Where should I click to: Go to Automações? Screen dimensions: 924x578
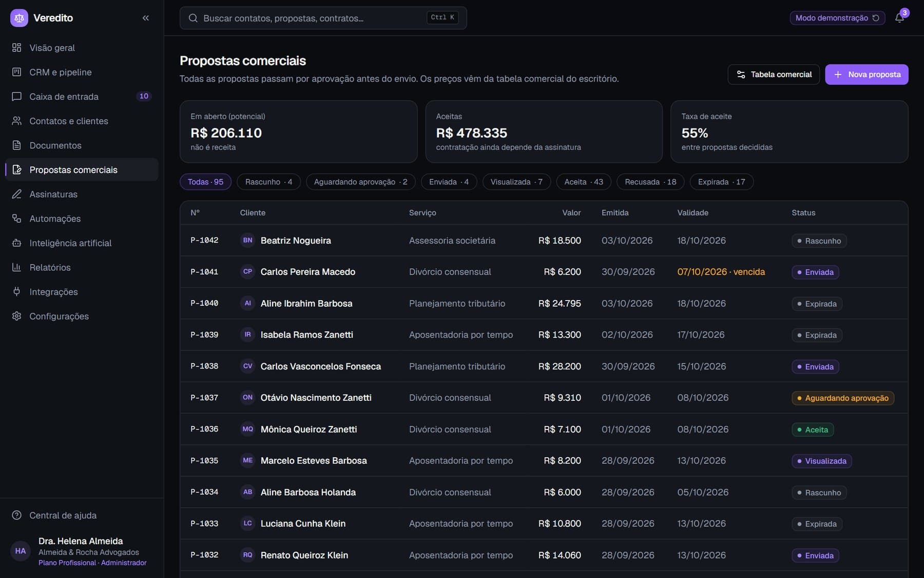pos(82,219)
